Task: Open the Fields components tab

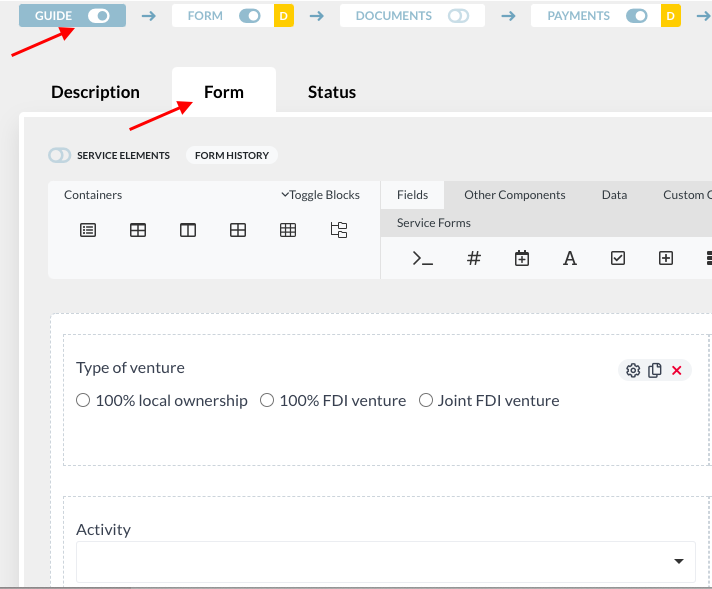Action: 412,195
